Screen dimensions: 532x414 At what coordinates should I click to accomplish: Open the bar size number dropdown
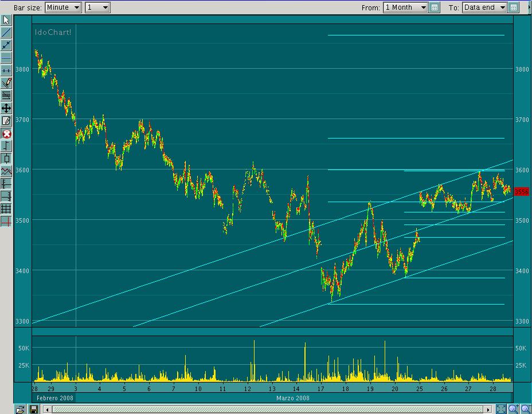pyautogui.click(x=97, y=7)
